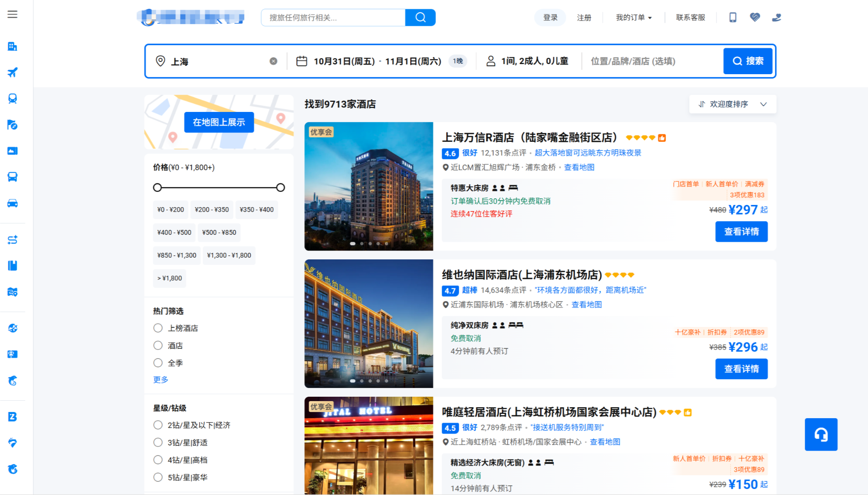Select the 上榜酒店 filter option
Screen dimensions: 868x495
click(158, 328)
